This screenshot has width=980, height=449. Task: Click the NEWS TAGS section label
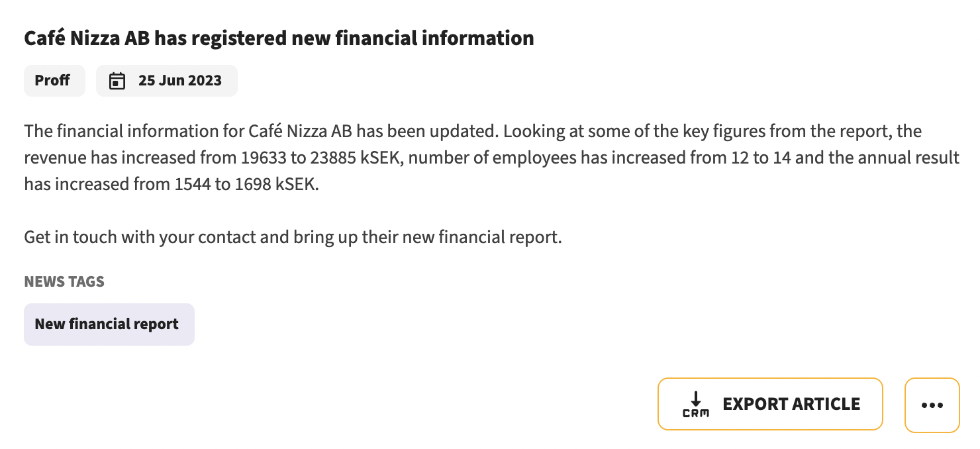click(x=64, y=281)
